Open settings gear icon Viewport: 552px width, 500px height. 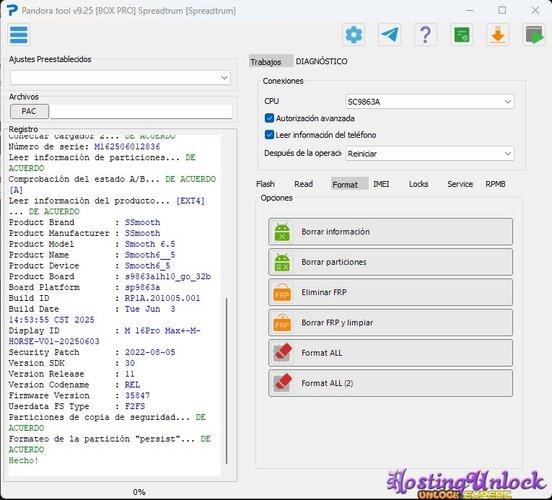point(353,35)
